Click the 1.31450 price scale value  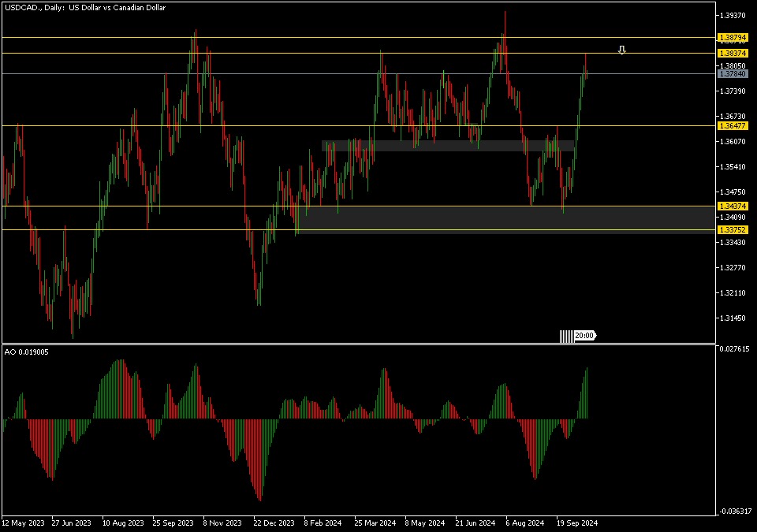[733, 318]
